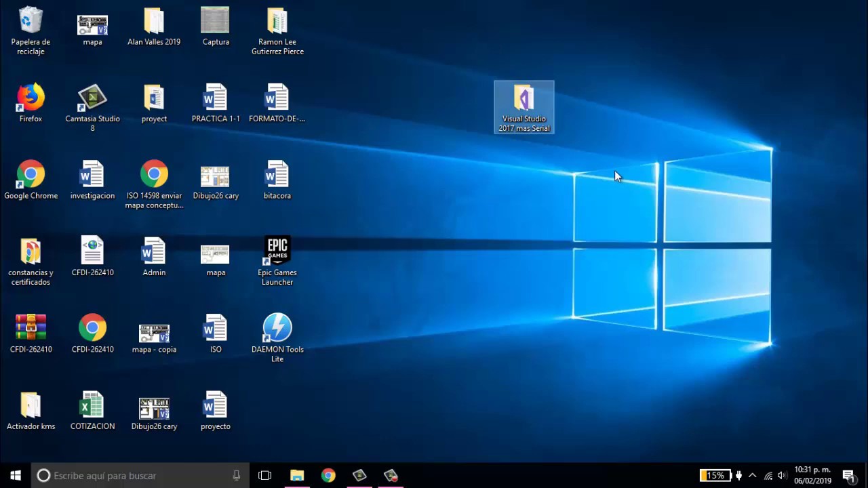Select the PRACTICA 1-1 Word document
Screen dimensions: 868x488
pyautogui.click(x=216, y=103)
